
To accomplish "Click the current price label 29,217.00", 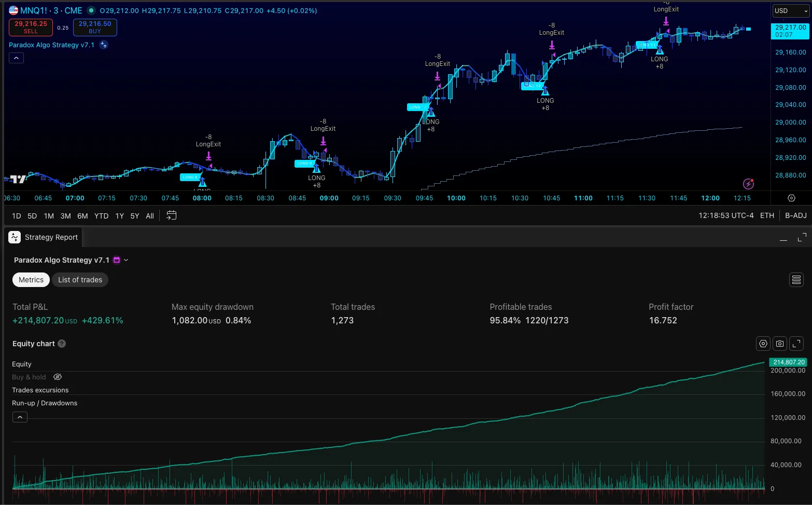I will 790,31.
